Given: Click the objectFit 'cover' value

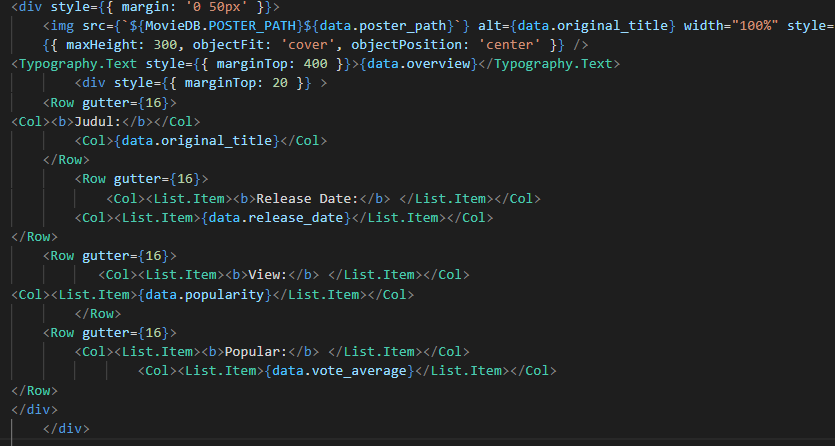Looking at the screenshot, I should click(x=308, y=45).
